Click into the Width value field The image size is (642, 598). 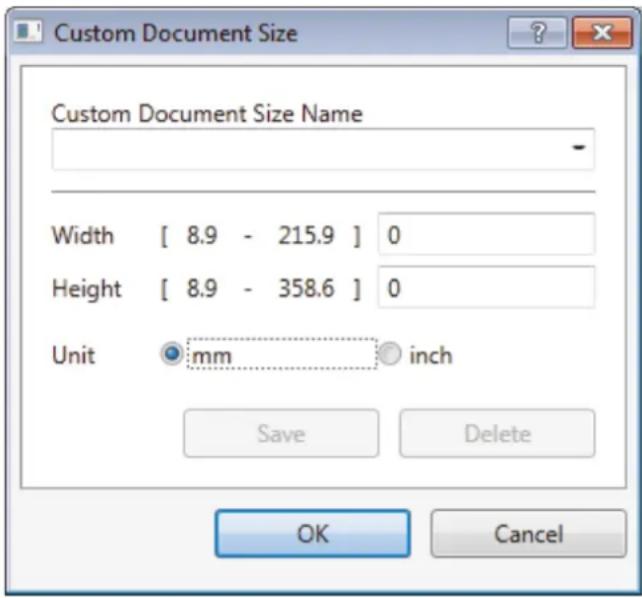(x=486, y=234)
